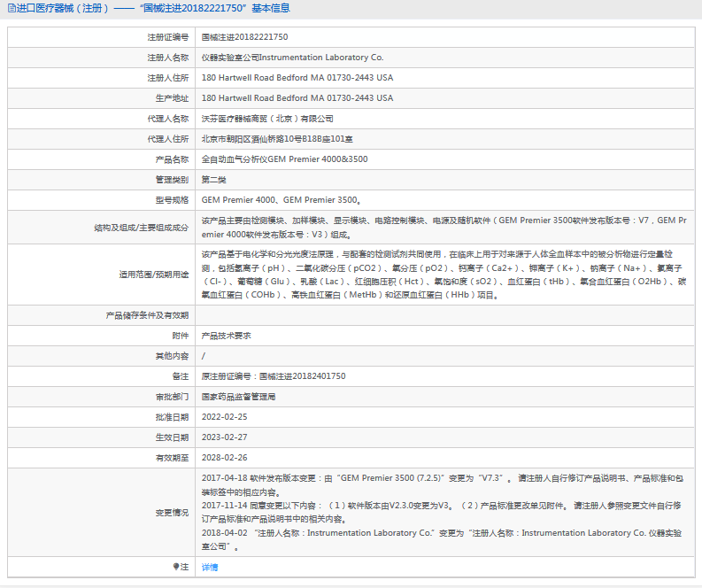Click the 产品储存条件及有效期 label

click(x=147, y=315)
